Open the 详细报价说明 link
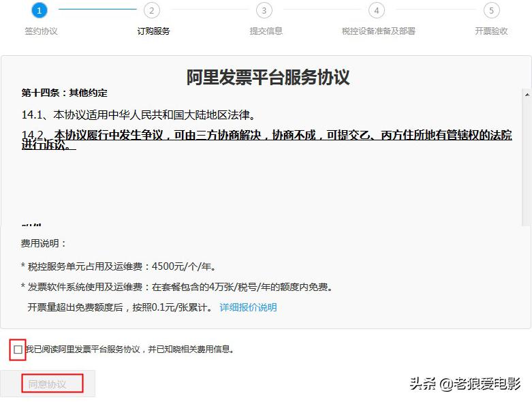 coord(249,307)
